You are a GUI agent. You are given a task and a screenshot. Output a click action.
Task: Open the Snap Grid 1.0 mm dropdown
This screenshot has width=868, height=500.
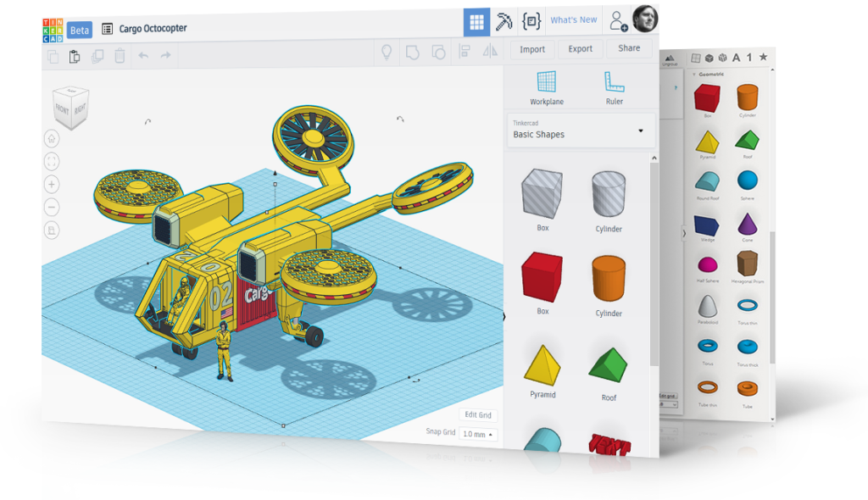coord(478,434)
